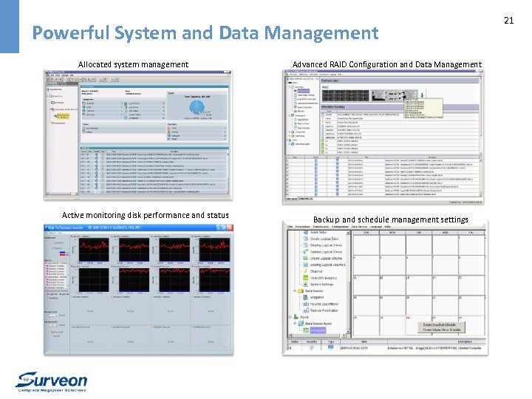
Task: Click Information Summary header in RAID window
Action: pos(400,107)
